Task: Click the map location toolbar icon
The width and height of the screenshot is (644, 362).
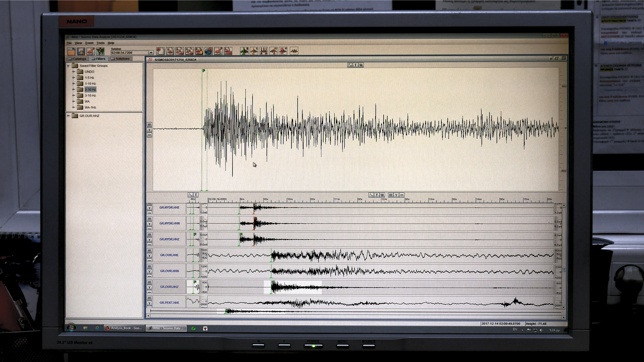Action: tap(100, 51)
